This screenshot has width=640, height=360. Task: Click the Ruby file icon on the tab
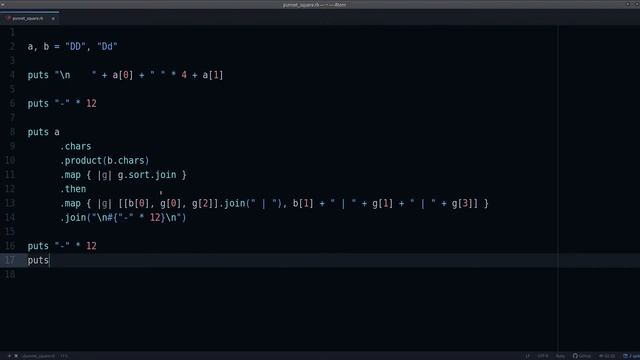tap(8, 18)
